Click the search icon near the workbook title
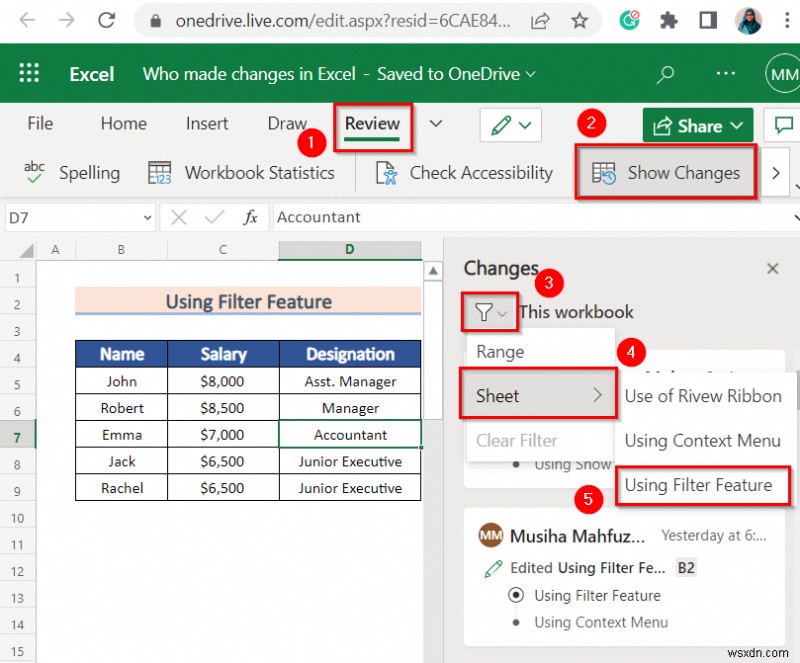 [665, 73]
